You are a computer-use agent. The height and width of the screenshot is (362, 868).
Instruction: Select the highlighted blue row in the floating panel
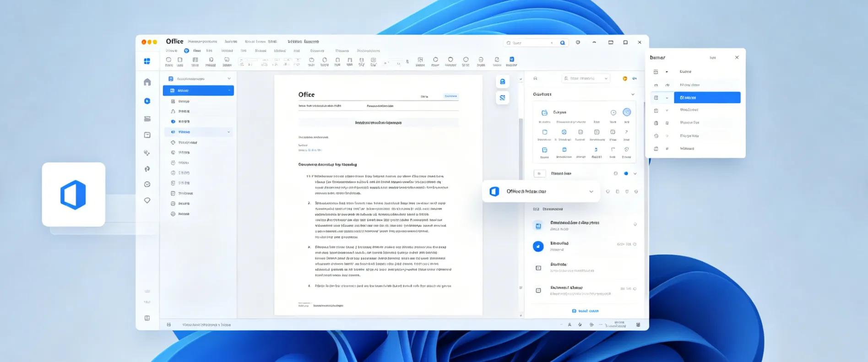coord(707,97)
